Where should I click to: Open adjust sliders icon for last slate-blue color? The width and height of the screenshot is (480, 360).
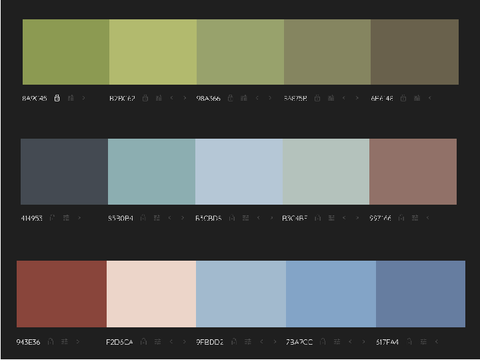[423, 342]
